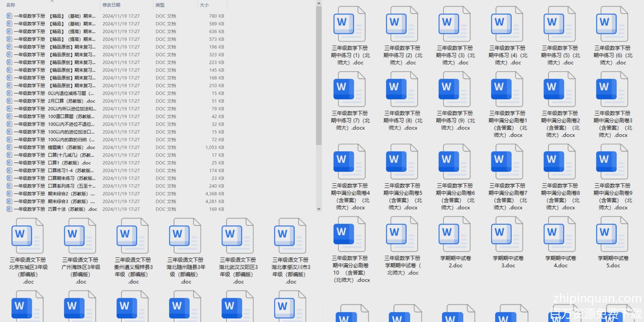Image resolution: width=644 pixels, height=322 pixels.
Task: Sort files by 修改日期 column
Action: click(111, 5)
